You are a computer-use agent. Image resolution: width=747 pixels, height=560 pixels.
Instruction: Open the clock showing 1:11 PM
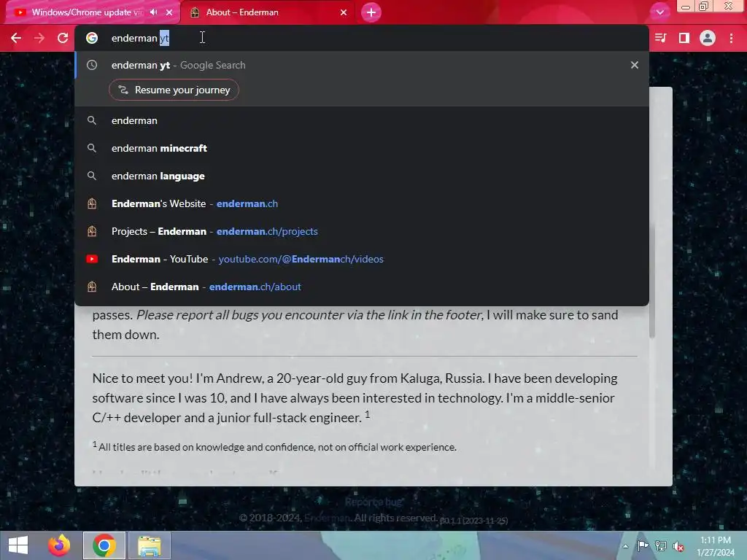tap(716, 545)
